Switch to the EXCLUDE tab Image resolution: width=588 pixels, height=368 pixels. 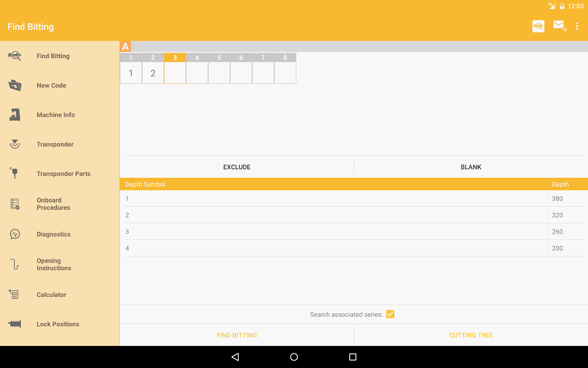point(237,167)
